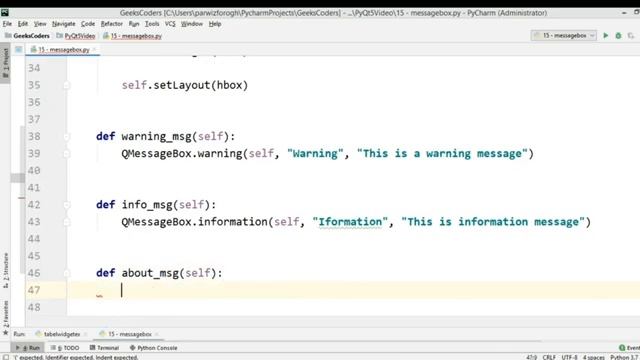Run the 15 - messagebox configuration

pos(606,36)
